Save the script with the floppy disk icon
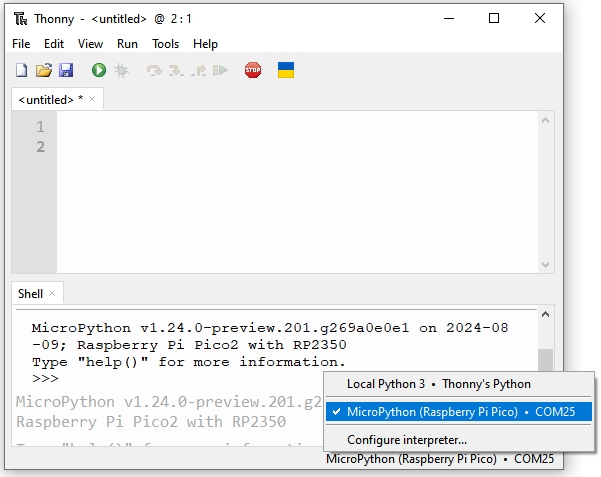 [66, 71]
